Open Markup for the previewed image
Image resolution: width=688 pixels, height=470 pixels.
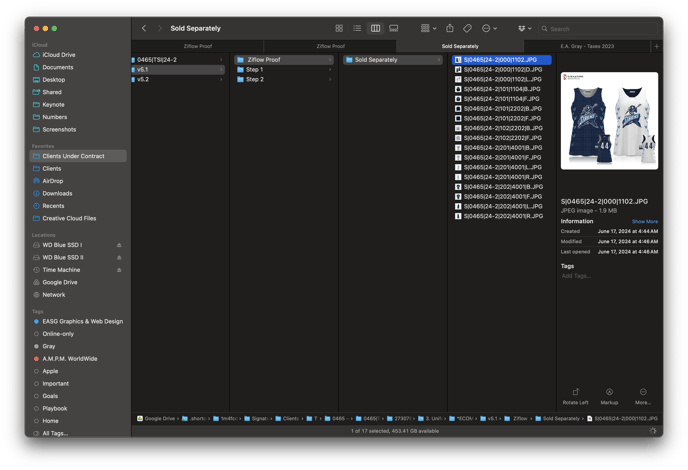[x=609, y=392]
